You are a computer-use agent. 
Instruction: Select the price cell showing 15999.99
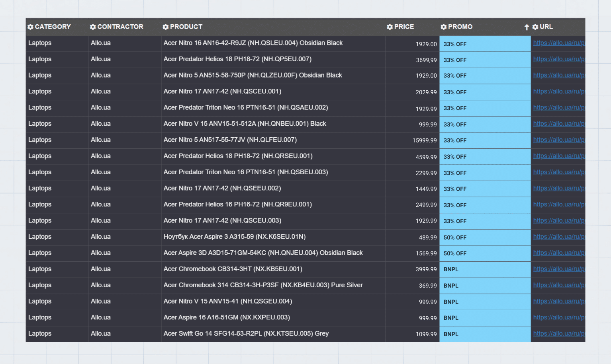424,140
